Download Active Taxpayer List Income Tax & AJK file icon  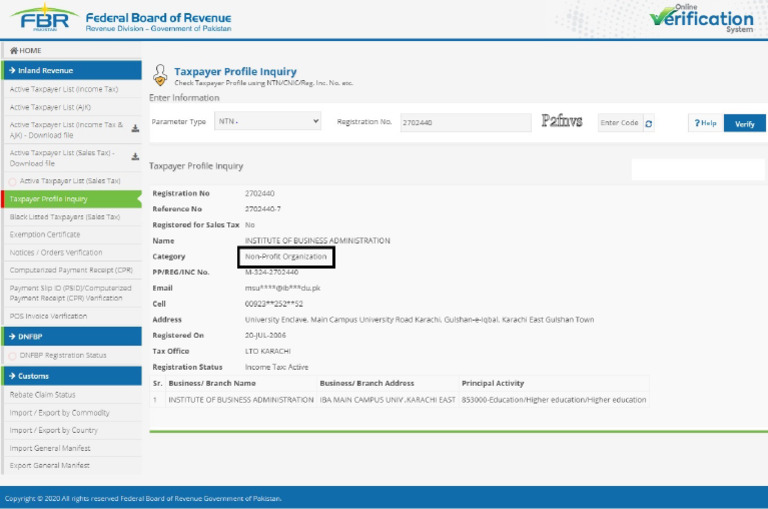(x=135, y=128)
